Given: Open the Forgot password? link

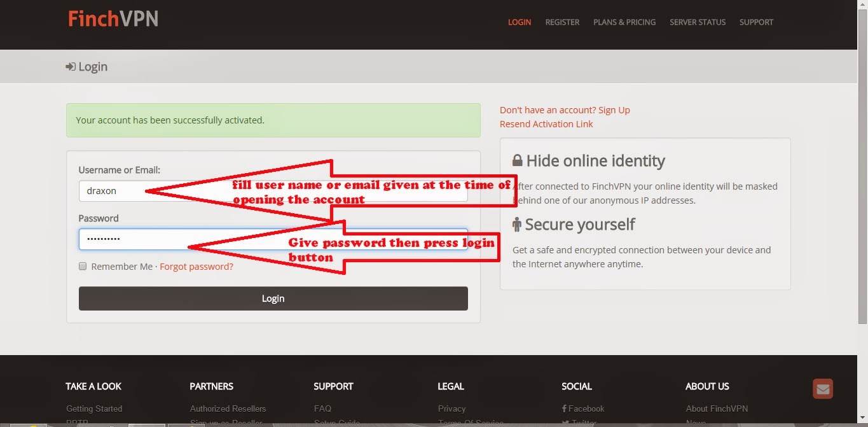Looking at the screenshot, I should click(x=196, y=267).
